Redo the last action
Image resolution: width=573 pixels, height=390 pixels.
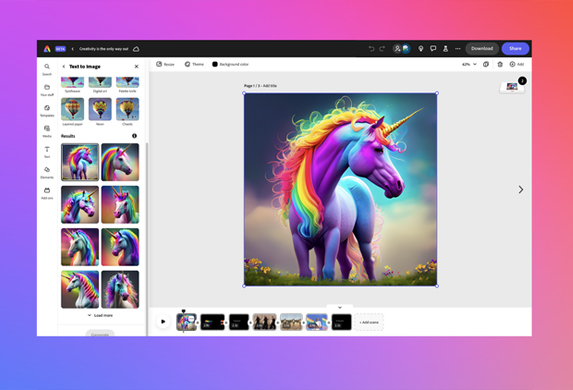pyautogui.click(x=382, y=49)
